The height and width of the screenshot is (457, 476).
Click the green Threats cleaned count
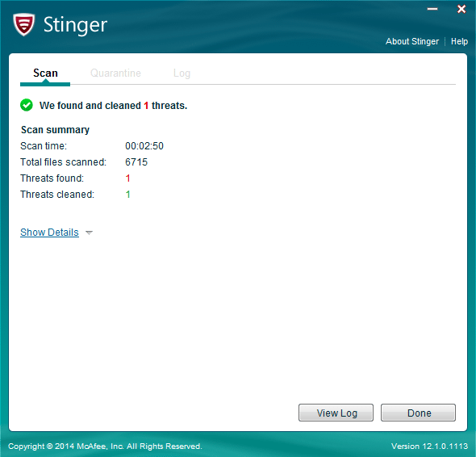pos(127,195)
